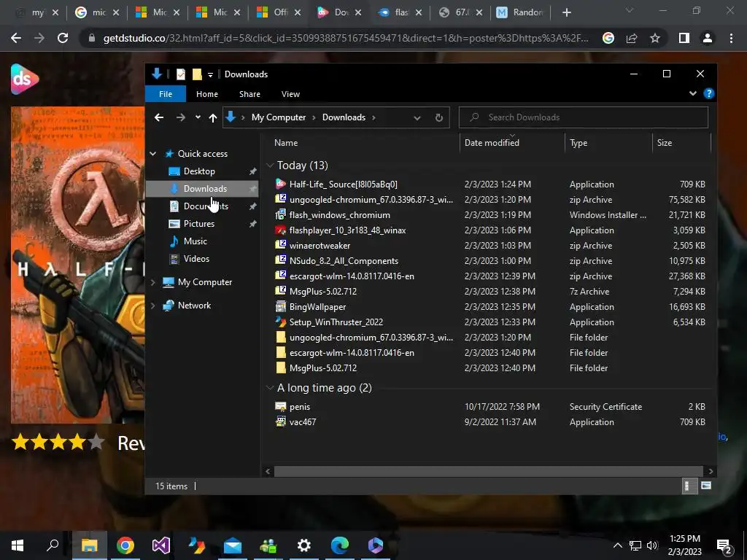The height and width of the screenshot is (560, 747).
Task: Click the Downloads breadcrumb in address bar
Action: click(344, 117)
